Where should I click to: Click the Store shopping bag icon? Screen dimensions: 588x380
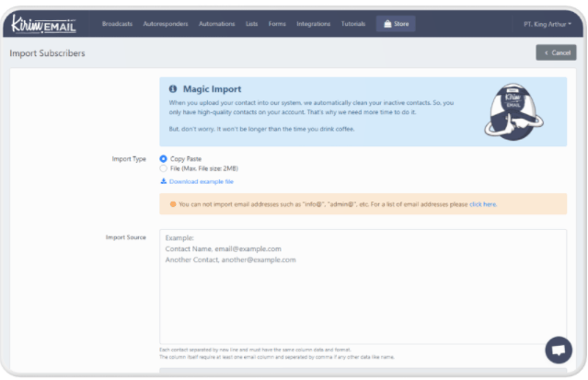point(387,24)
